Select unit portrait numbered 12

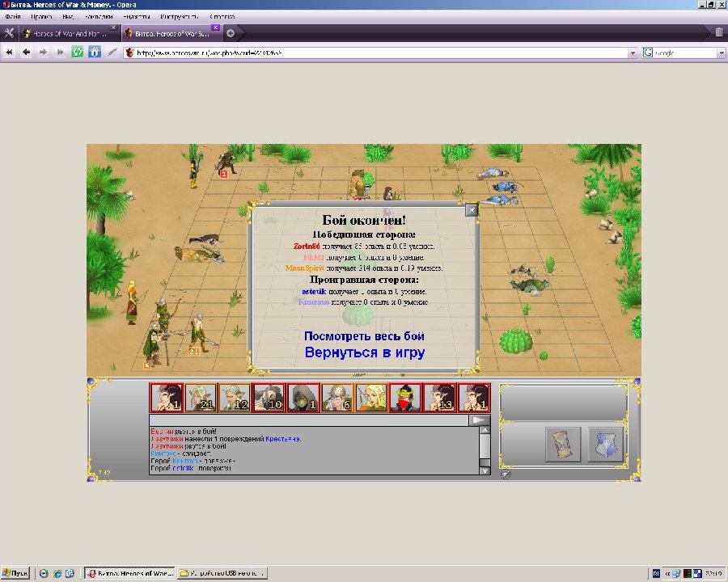[235, 397]
